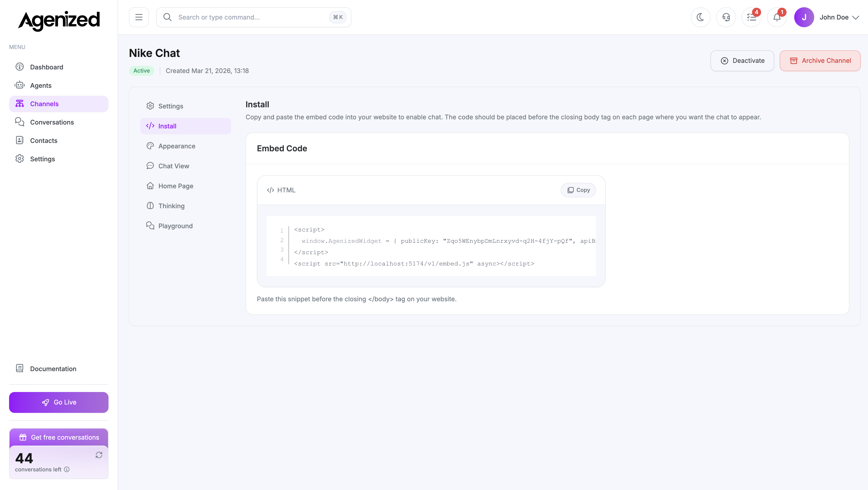This screenshot has width=868, height=490.
Task: Click the sidebar Settings gear icon
Action: pos(20,158)
